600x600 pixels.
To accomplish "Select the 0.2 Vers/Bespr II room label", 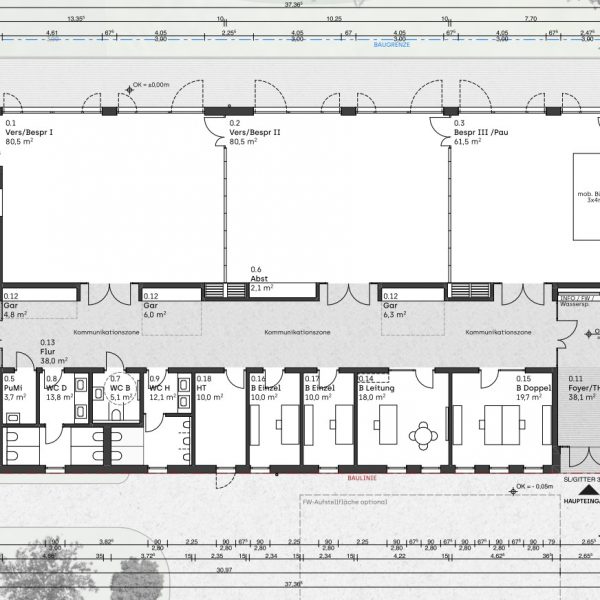I will point(254,132).
